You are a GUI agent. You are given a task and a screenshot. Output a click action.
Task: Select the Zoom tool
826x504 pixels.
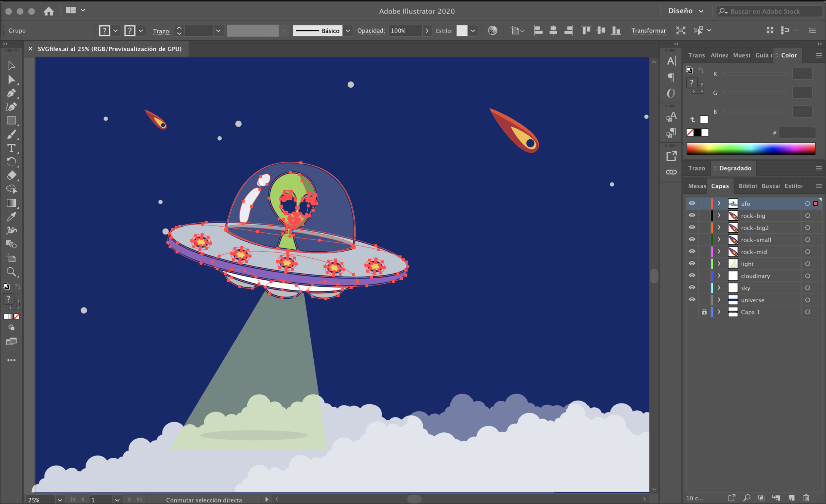coord(11,272)
